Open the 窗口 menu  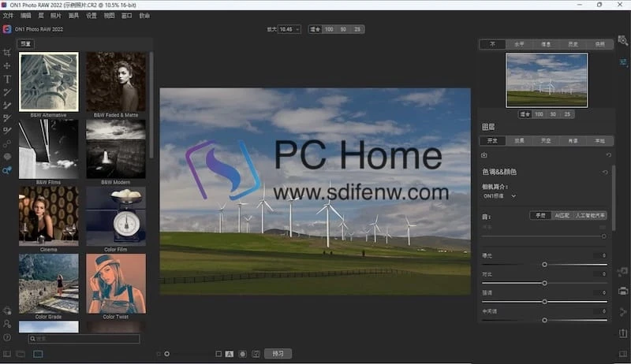point(127,16)
